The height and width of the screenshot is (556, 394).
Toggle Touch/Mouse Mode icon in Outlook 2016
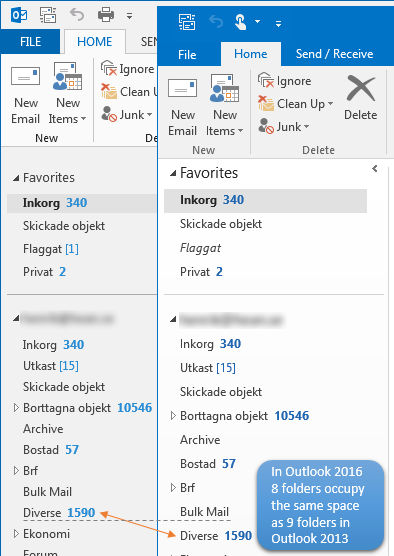[x=241, y=22]
